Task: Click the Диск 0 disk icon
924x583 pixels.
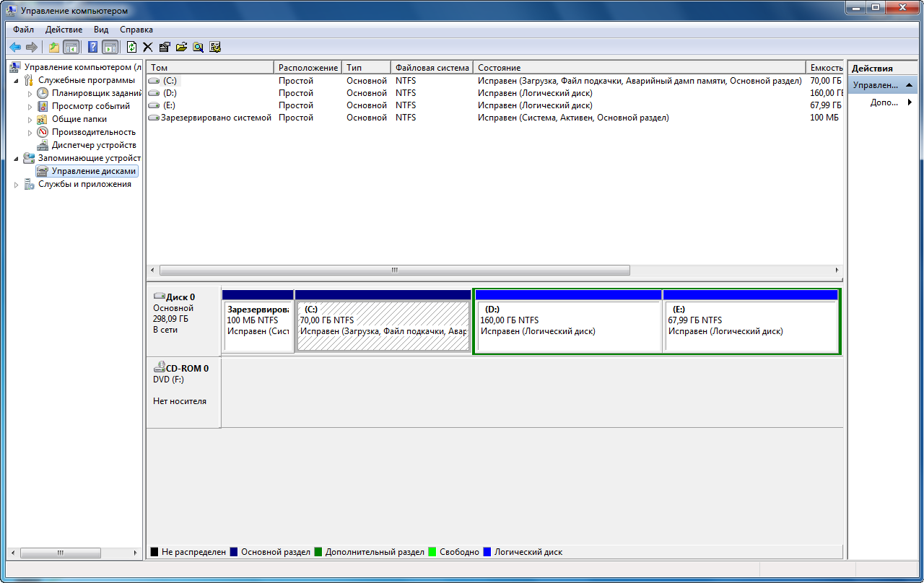Action: pyautogui.click(x=160, y=297)
